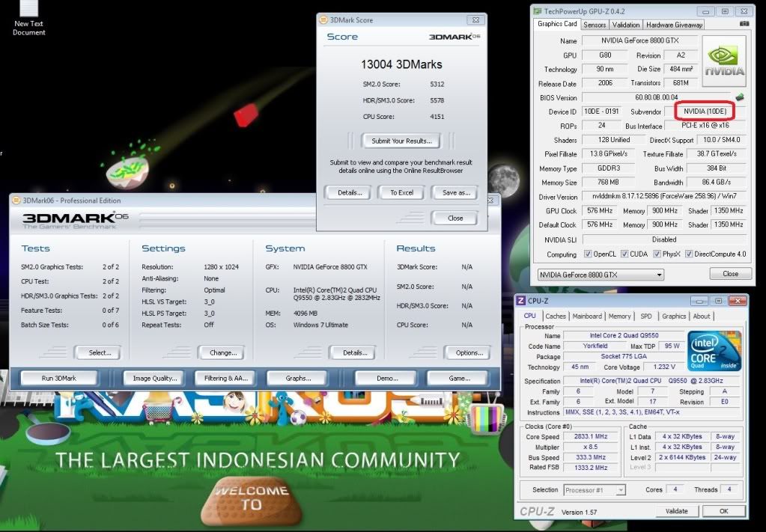
Task: Click the Memory Type GDDR3 field
Action: [x=608, y=168]
